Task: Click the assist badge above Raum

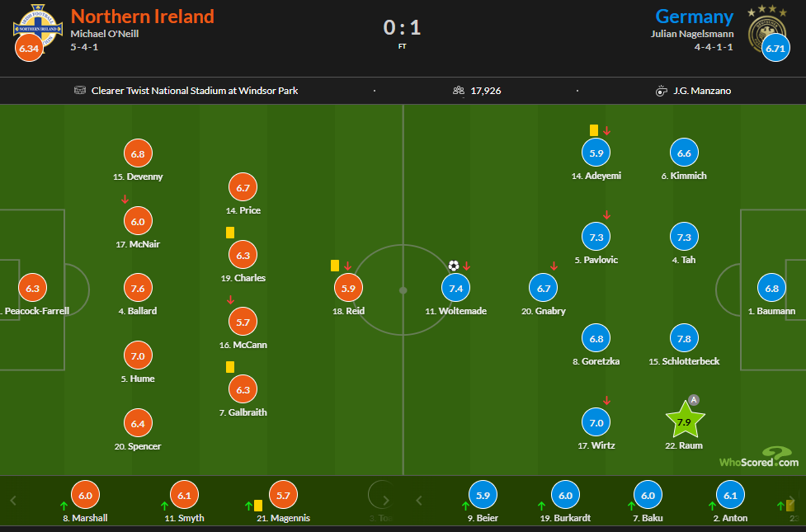Action: pos(694,400)
